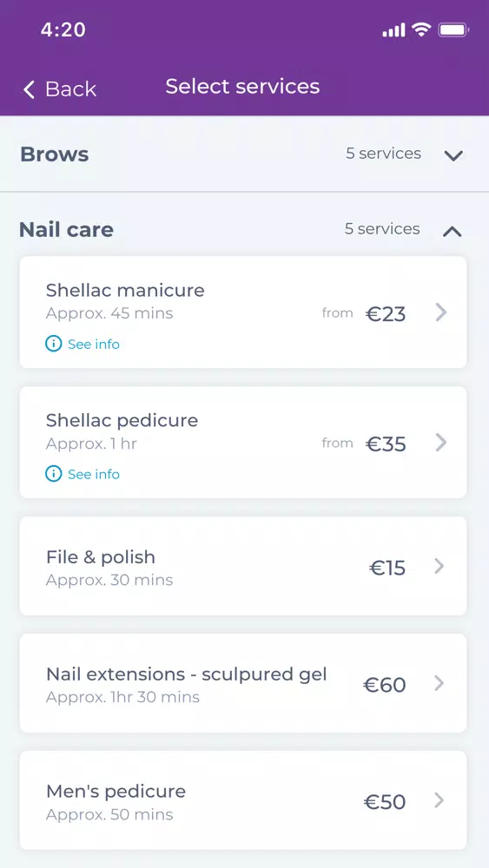The height and width of the screenshot is (868, 489).
Task: Open See info link under Shellac pedicure
Action: (94, 475)
